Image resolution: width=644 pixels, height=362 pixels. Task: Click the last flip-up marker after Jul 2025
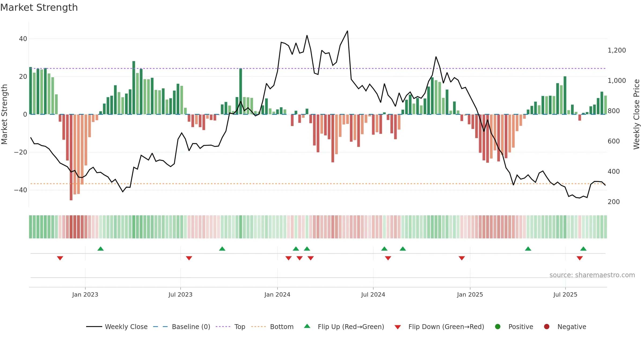[583, 249]
